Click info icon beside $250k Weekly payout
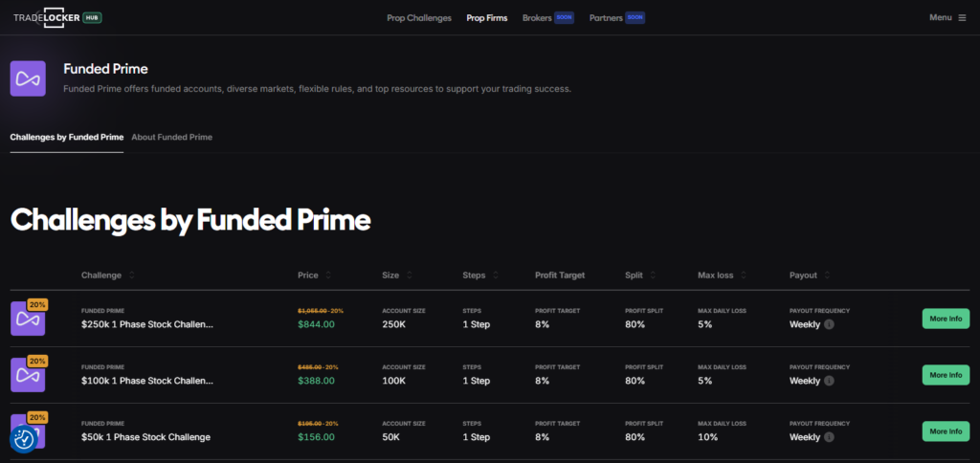Viewport: 980px width, 463px height. coord(829,324)
